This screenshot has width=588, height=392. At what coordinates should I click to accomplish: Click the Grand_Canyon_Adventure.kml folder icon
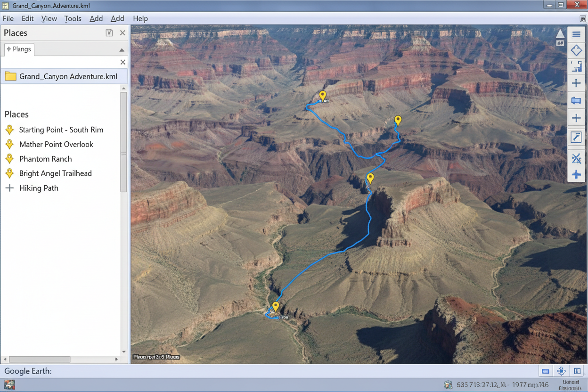tap(10, 76)
